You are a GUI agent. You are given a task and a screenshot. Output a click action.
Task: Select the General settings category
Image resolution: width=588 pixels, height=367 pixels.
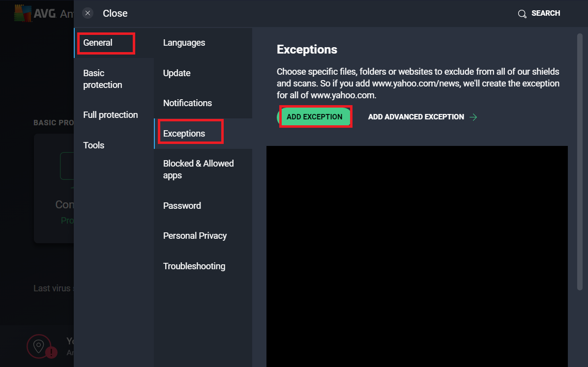point(98,43)
